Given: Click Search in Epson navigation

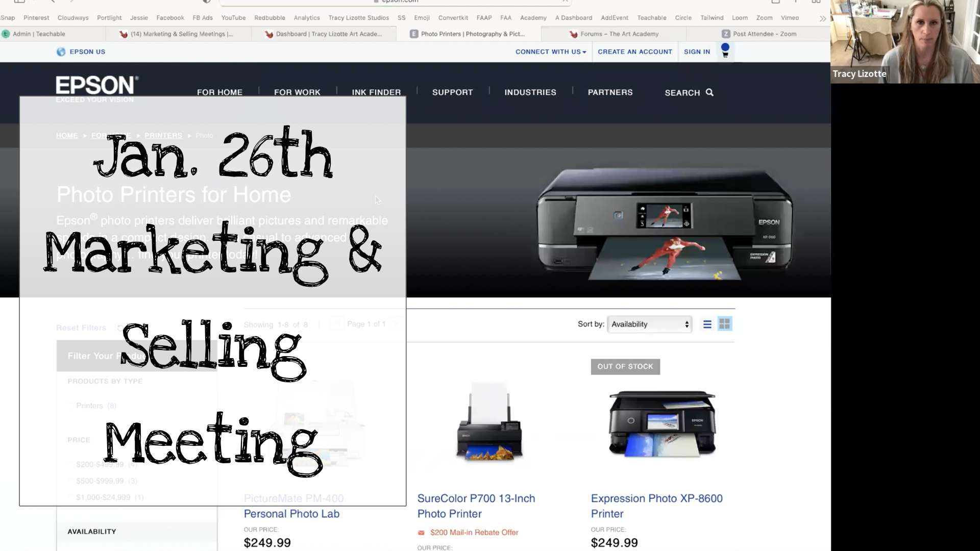Looking at the screenshot, I should click(689, 92).
